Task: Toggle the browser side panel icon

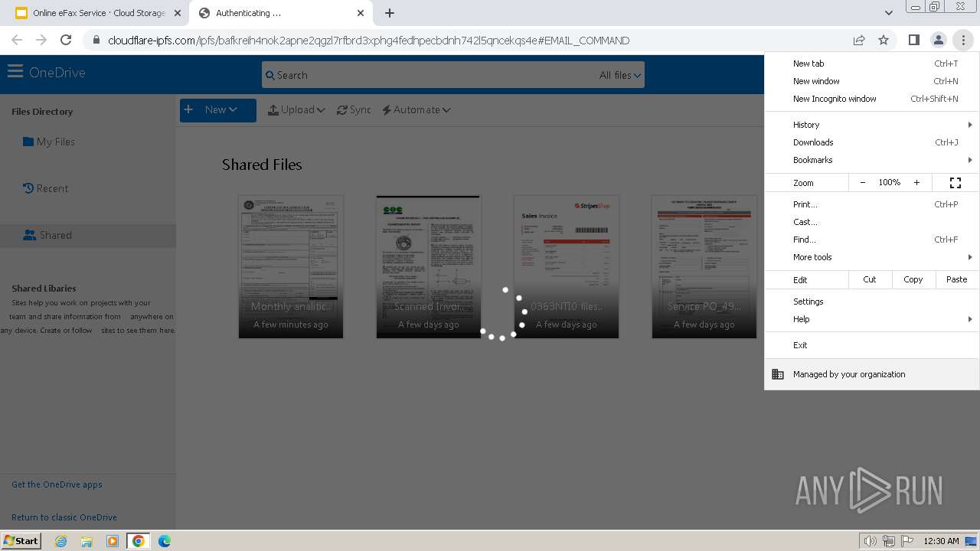Action: [x=913, y=40]
